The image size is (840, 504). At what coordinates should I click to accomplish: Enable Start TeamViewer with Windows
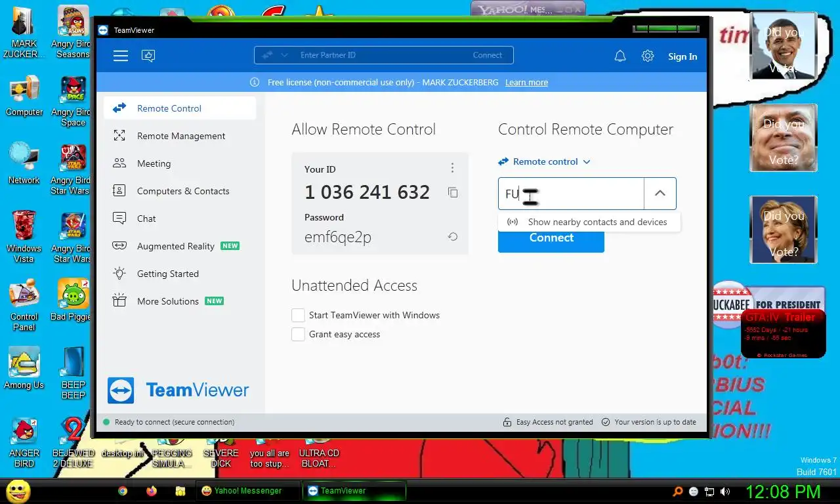pos(298,315)
